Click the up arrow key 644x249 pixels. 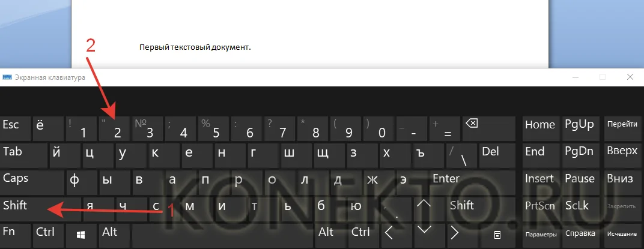point(424,203)
